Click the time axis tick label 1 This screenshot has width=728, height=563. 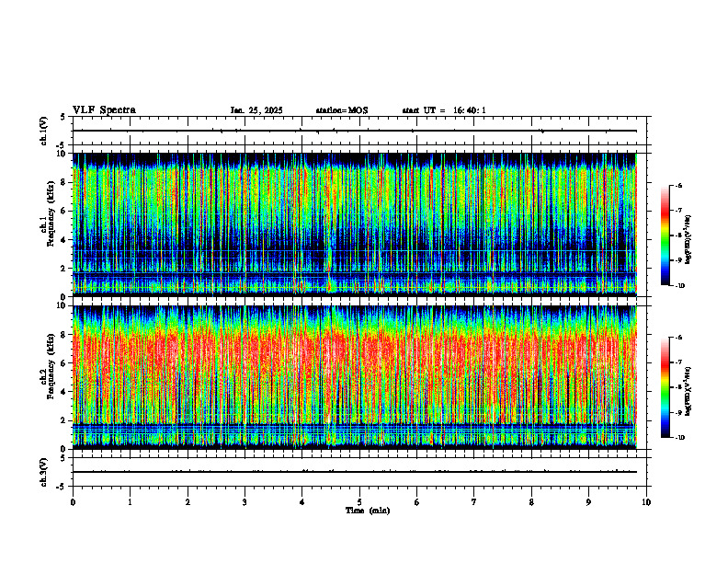(130, 502)
